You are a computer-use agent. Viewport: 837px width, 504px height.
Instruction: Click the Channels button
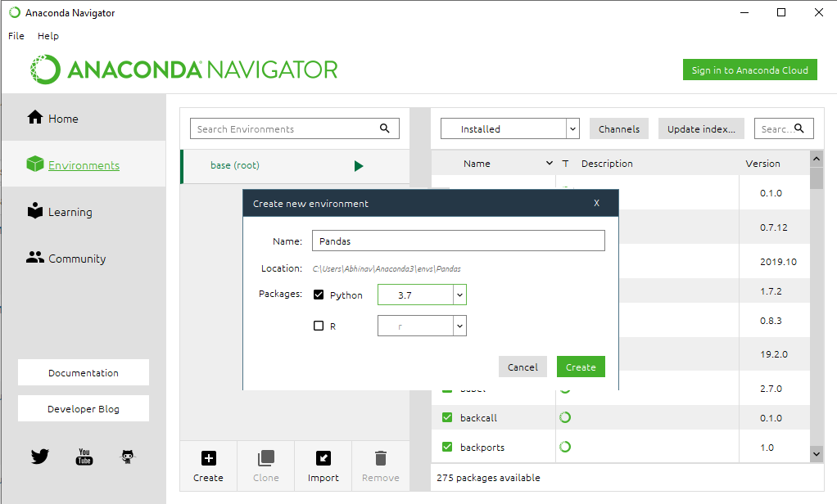point(618,128)
